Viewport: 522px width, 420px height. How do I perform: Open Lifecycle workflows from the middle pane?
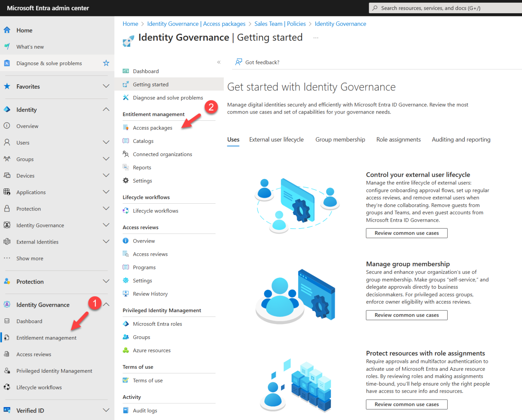[x=155, y=211]
